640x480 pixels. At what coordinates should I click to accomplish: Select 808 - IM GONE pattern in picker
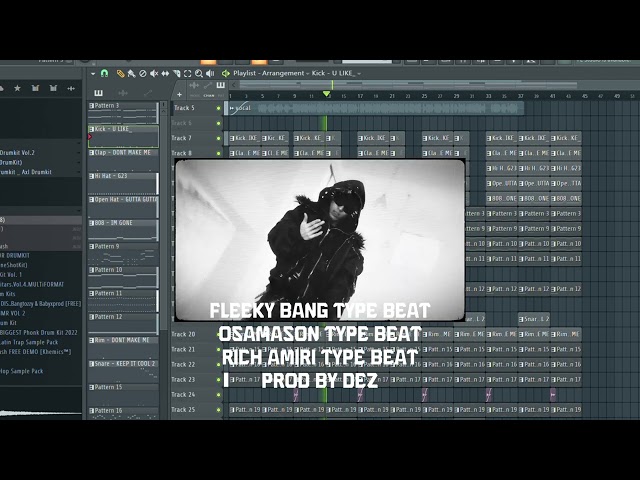point(123,230)
